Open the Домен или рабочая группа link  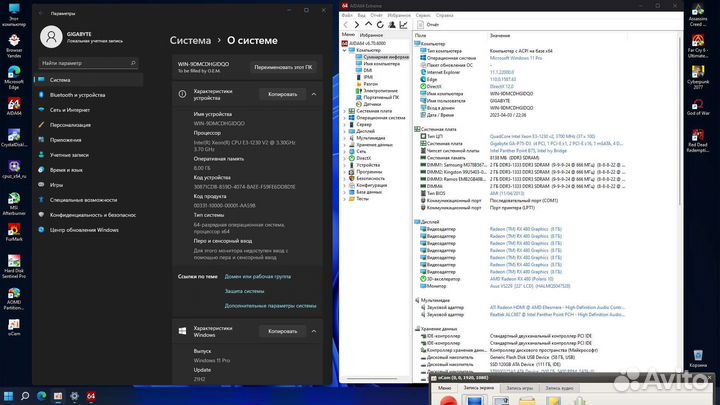pos(258,276)
